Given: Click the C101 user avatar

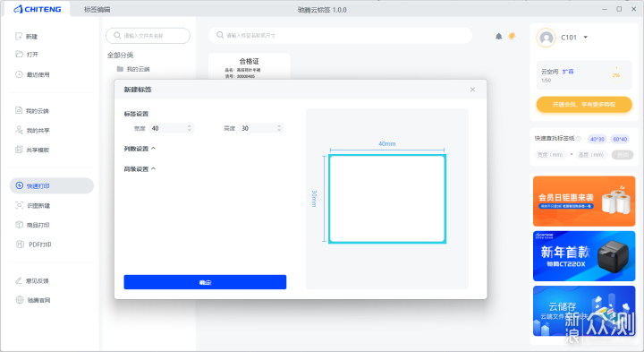Looking at the screenshot, I should tap(546, 38).
